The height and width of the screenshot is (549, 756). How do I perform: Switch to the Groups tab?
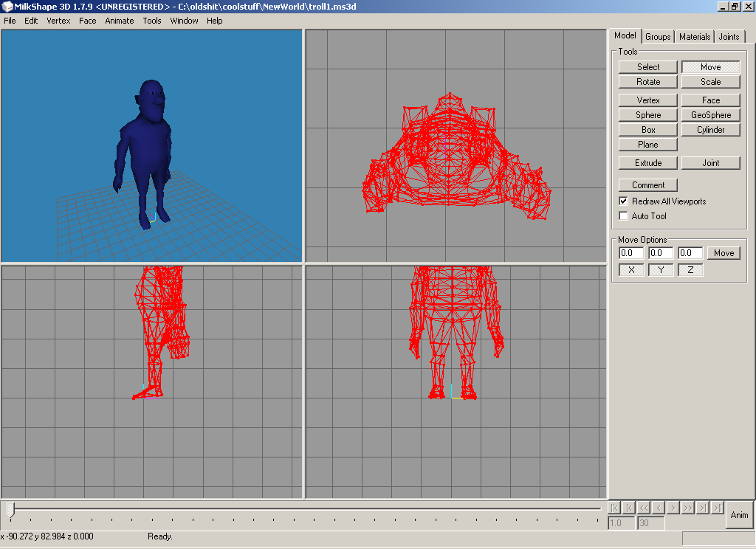657,37
